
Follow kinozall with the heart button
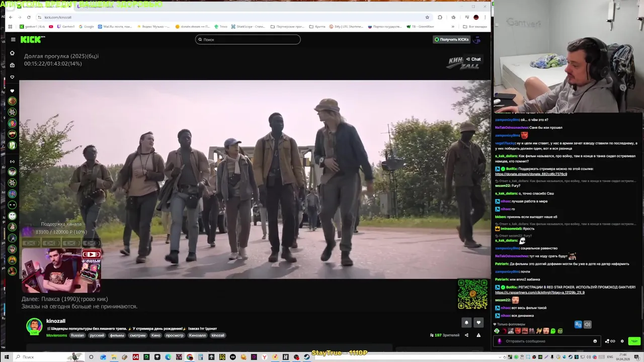[x=478, y=322]
